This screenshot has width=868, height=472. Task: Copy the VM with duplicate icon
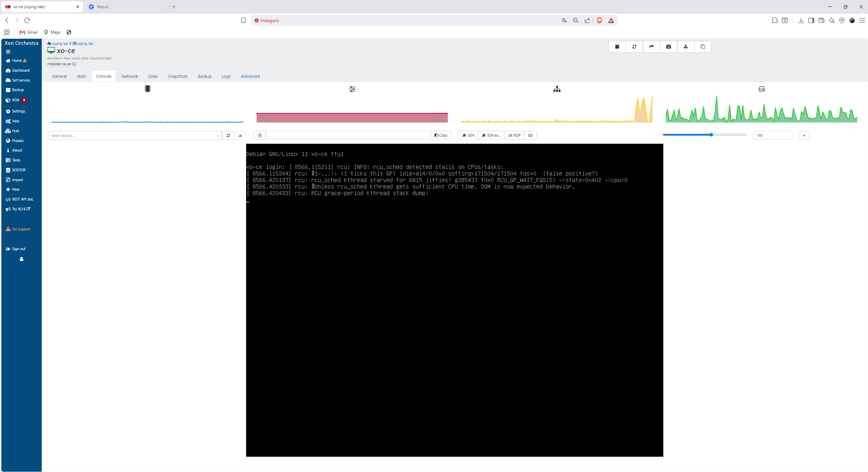(x=703, y=47)
